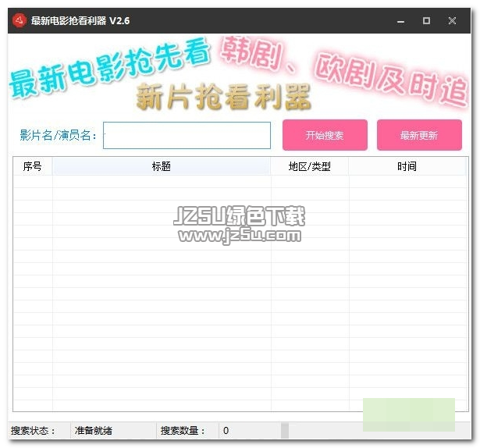Close the 最新电影抢看利器 window

coord(452,21)
